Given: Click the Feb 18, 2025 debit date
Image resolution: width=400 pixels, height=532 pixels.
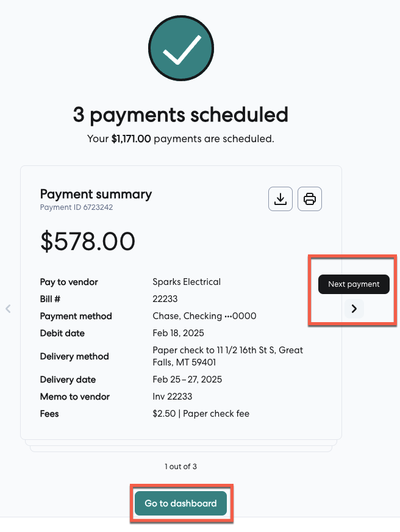Looking at the screenshot, I should click(x=178, y=333).
